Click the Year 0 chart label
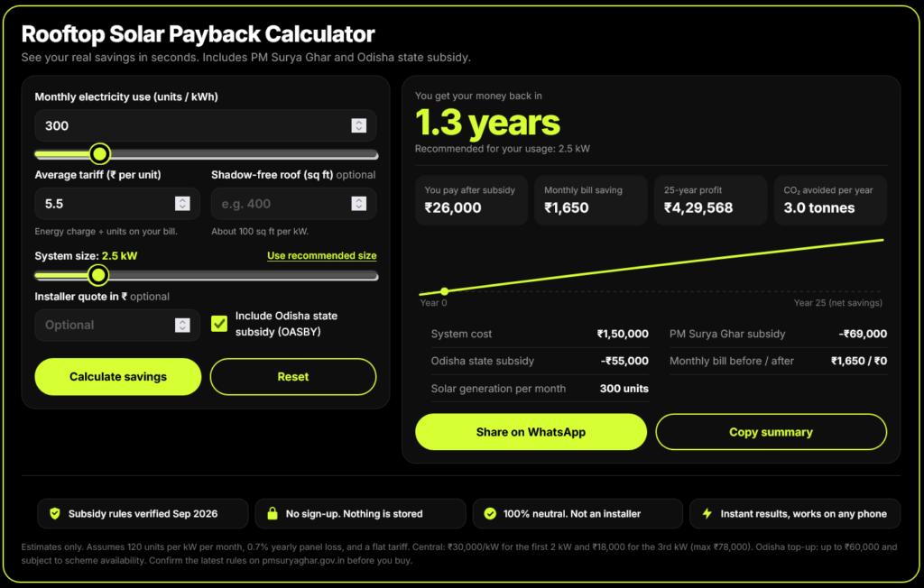The height and width of the screenshot is (588, 924). pos(433,303)
